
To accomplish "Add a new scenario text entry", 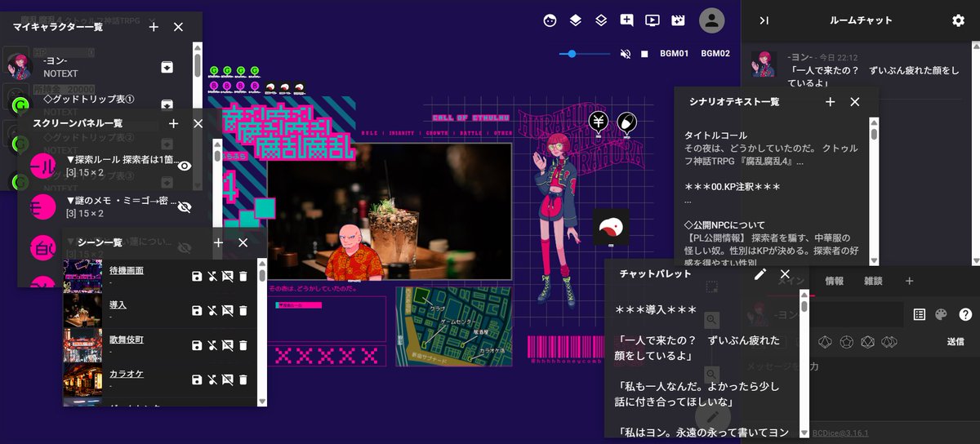I will click(830, 102).
